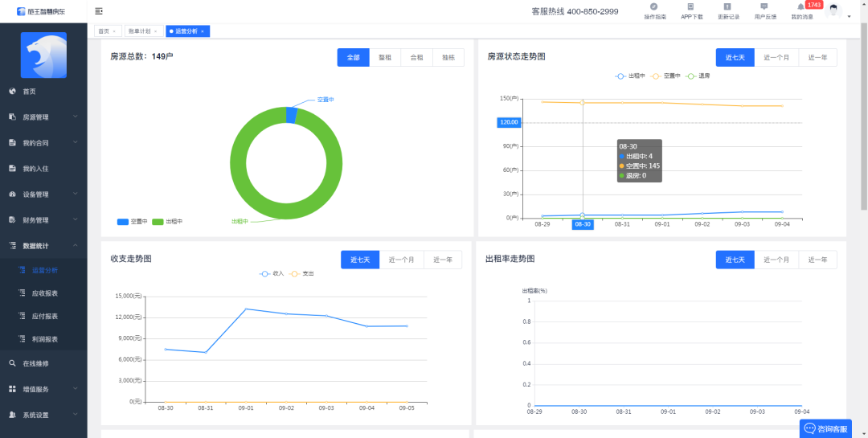Click the user avatar picture
868x438 pixels.
(833, 11)
